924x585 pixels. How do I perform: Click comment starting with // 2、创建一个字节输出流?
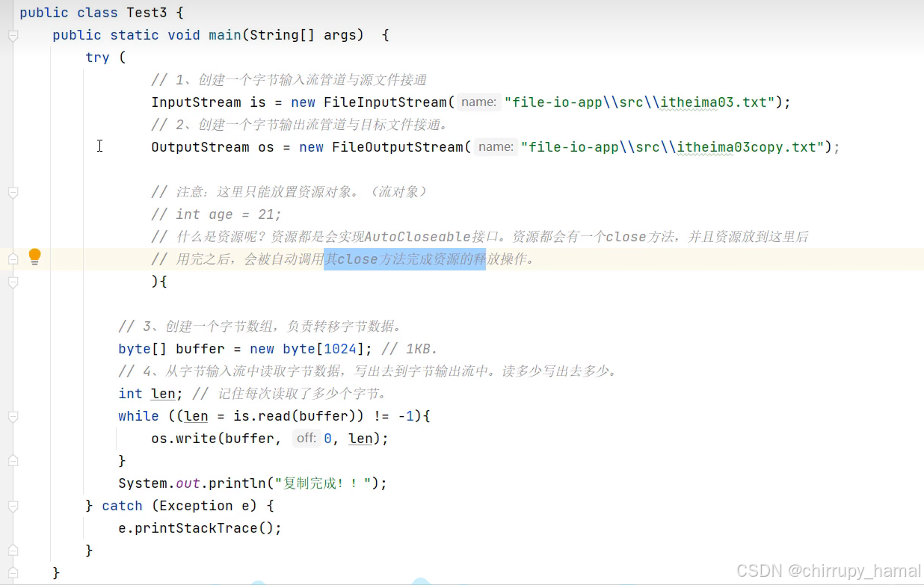click(301, 125)
